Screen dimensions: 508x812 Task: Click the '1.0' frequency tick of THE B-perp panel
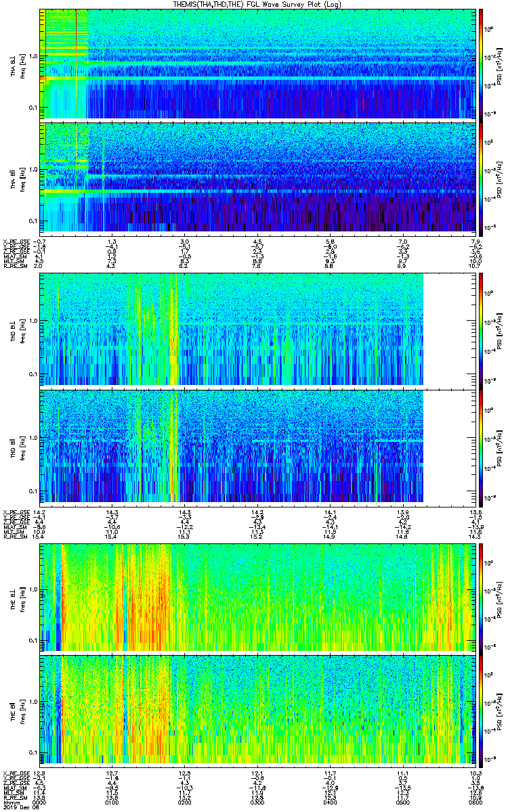tap(34, 589)
